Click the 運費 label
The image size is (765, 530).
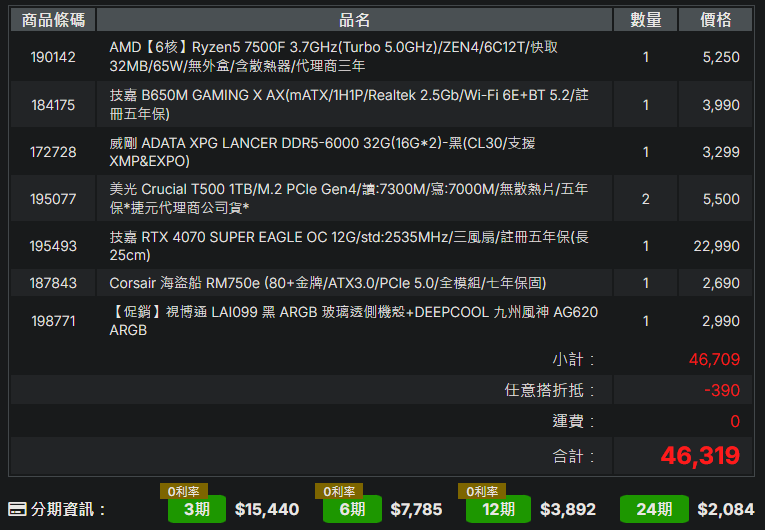tap(573, 421)
